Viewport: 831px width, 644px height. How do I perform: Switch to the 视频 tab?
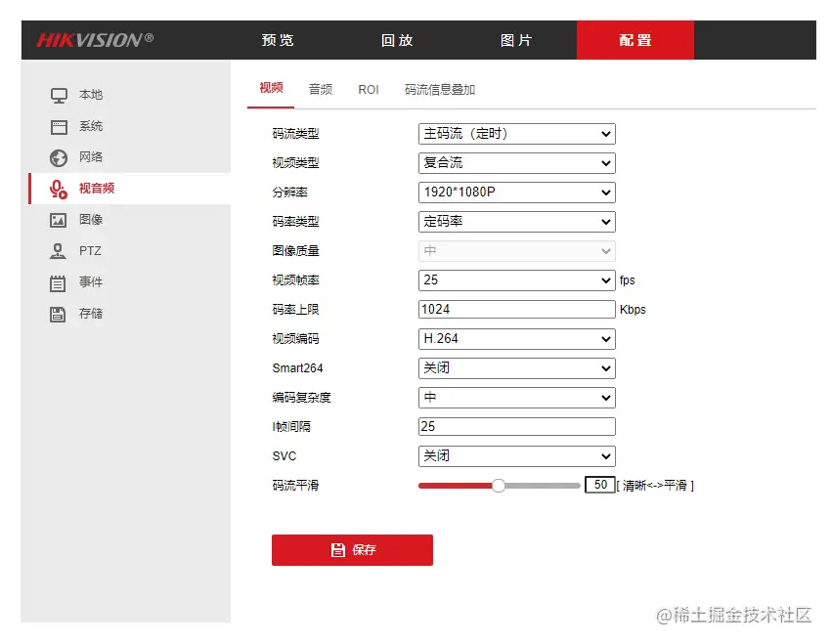click(x=271, y=88)
